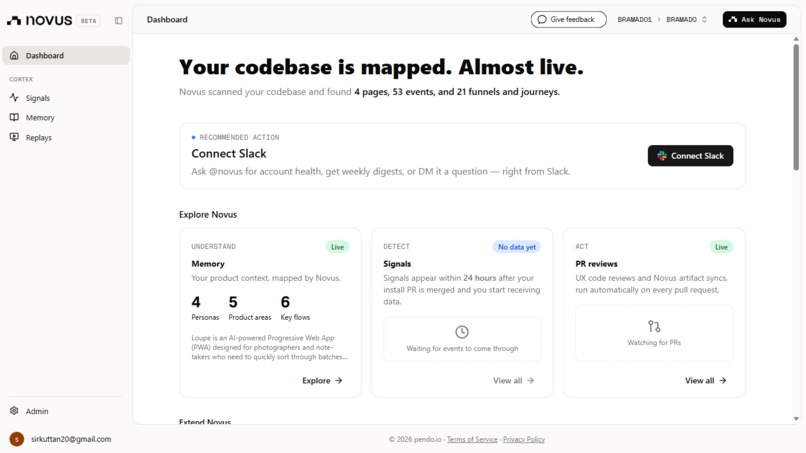The image size is (806, 453).
Task: Open the Terms of Service link
Action: [x=472, y=439]
